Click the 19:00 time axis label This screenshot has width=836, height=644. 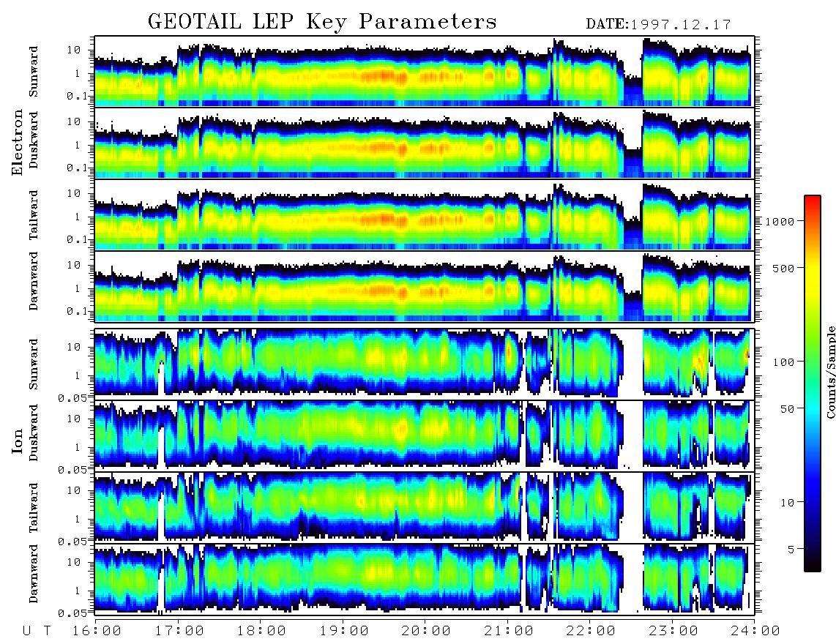(344, 631)
